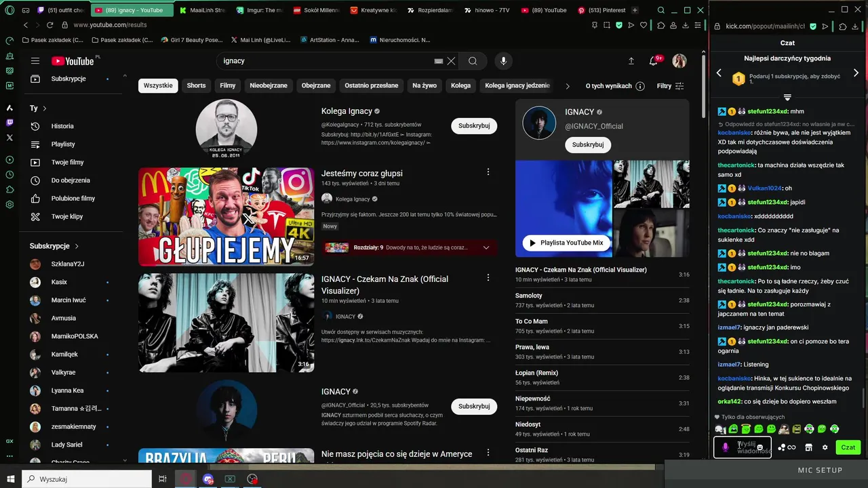Open the X icon in the Opera sidebar

(x=9, y=138)
